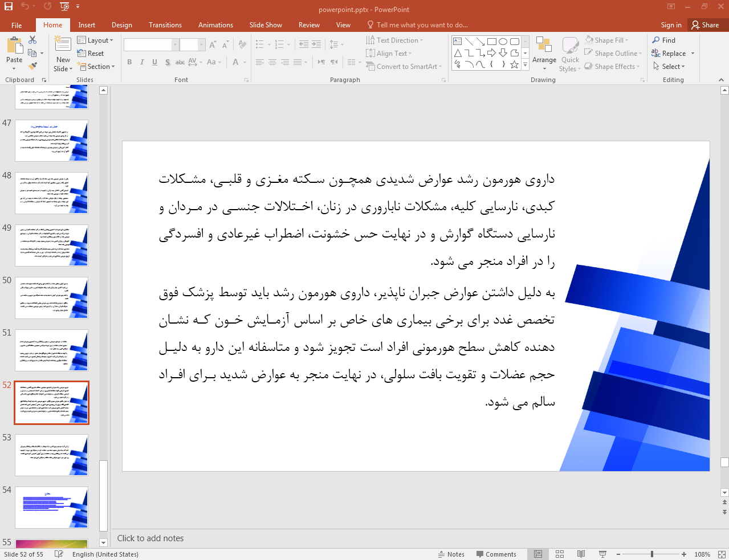
Task: Adjust the zoom slider handle
Action: pyautogui.click(x=652, y=554)
